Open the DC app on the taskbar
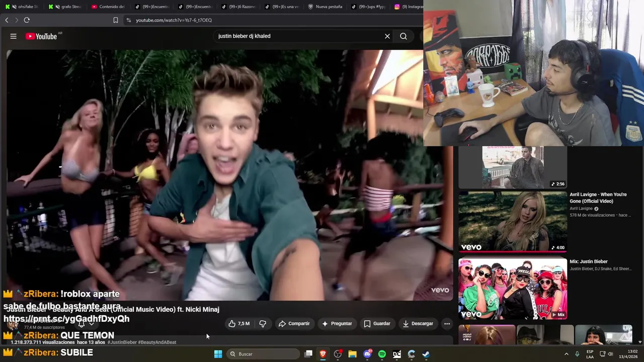This screenshot has height=362, width=644. pyautogui.click(x=397, y=354)
